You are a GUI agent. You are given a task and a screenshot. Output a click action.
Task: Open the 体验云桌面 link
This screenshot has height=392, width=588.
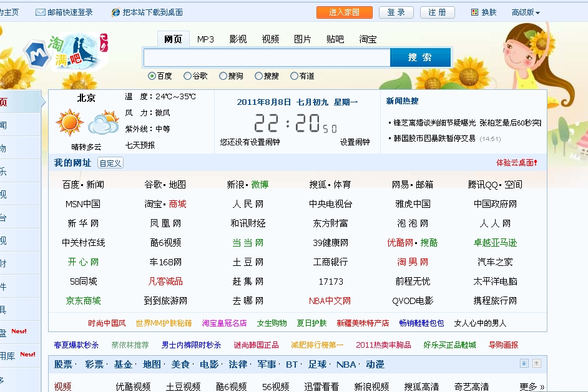coord(516,163)
